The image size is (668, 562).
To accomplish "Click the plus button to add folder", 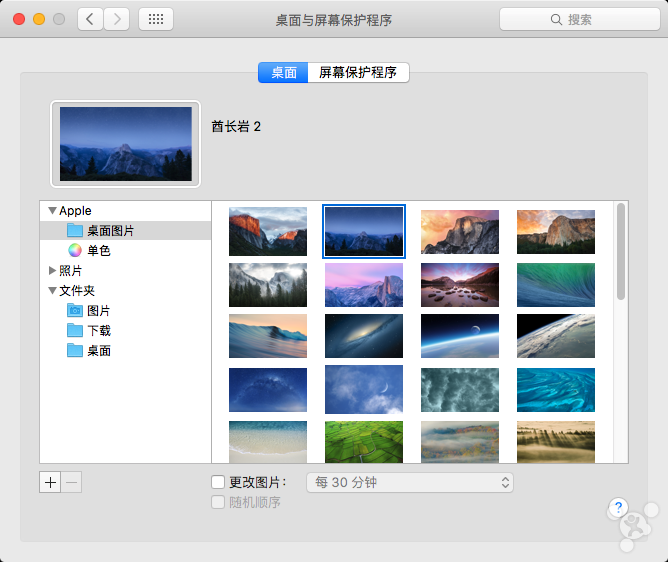I will click(50, 482).
